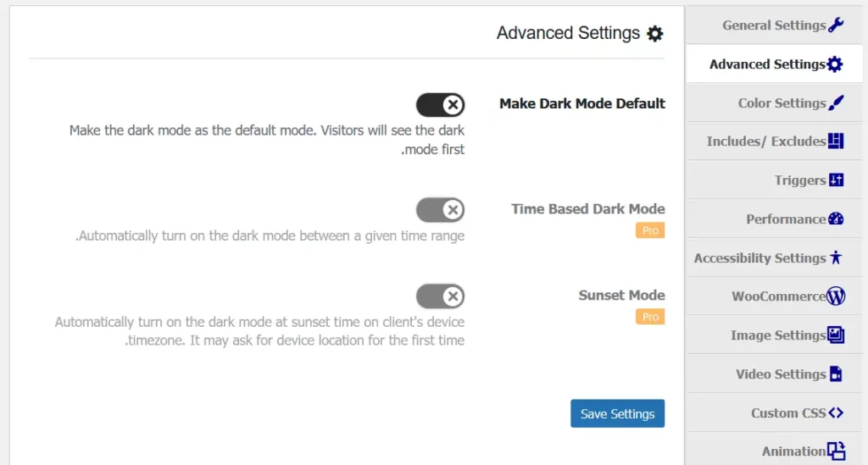Click the Image Settings picture icon

click(x=836, y=335)
